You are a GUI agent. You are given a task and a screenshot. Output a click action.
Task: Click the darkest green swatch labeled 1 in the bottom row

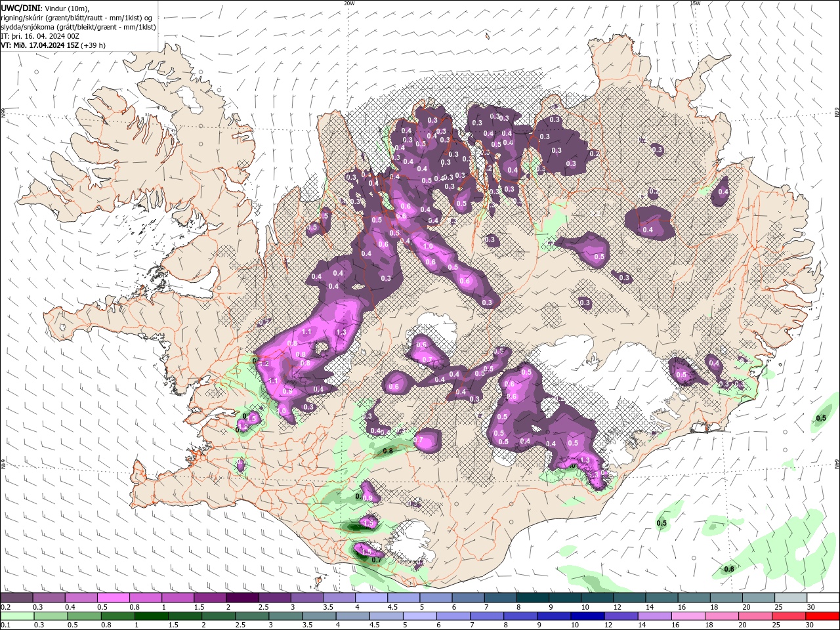coord(152,616)
